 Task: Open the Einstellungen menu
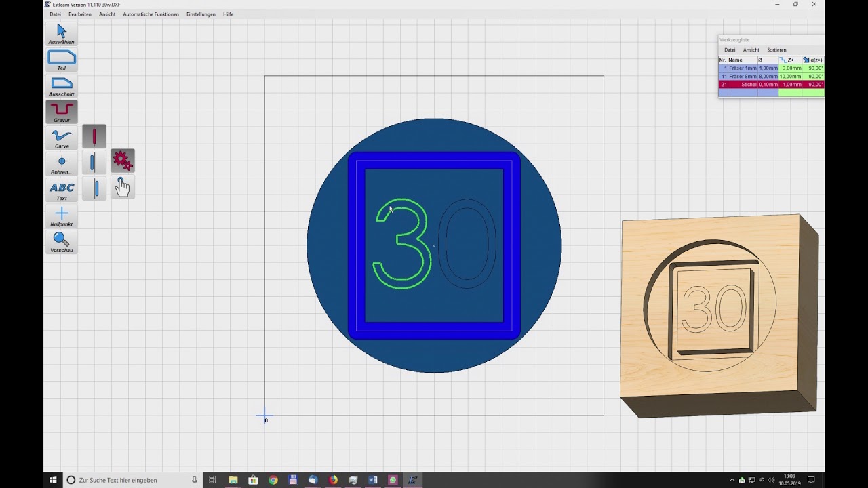(201, 14)
